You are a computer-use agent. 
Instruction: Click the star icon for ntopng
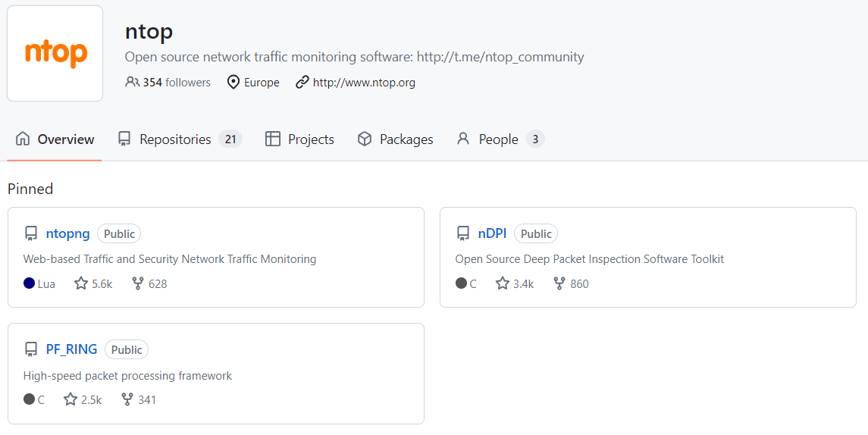[x=81, y=283]
